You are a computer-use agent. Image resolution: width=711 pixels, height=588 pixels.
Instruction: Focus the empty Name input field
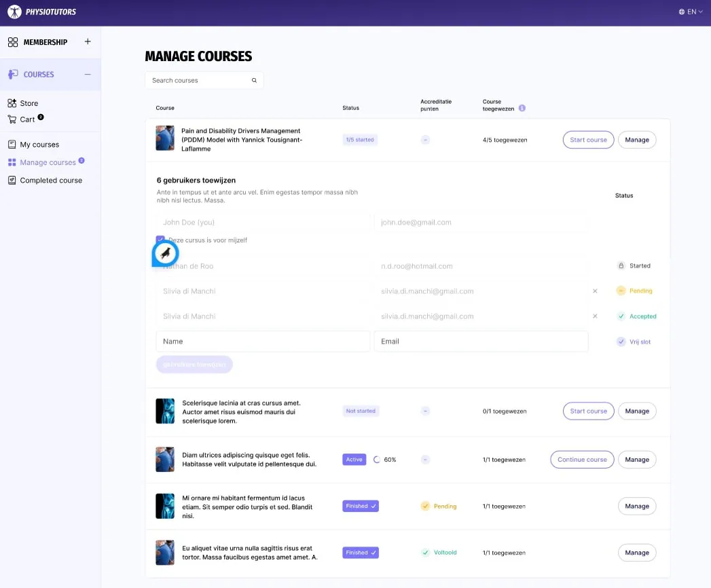click(x=263, y=342)
